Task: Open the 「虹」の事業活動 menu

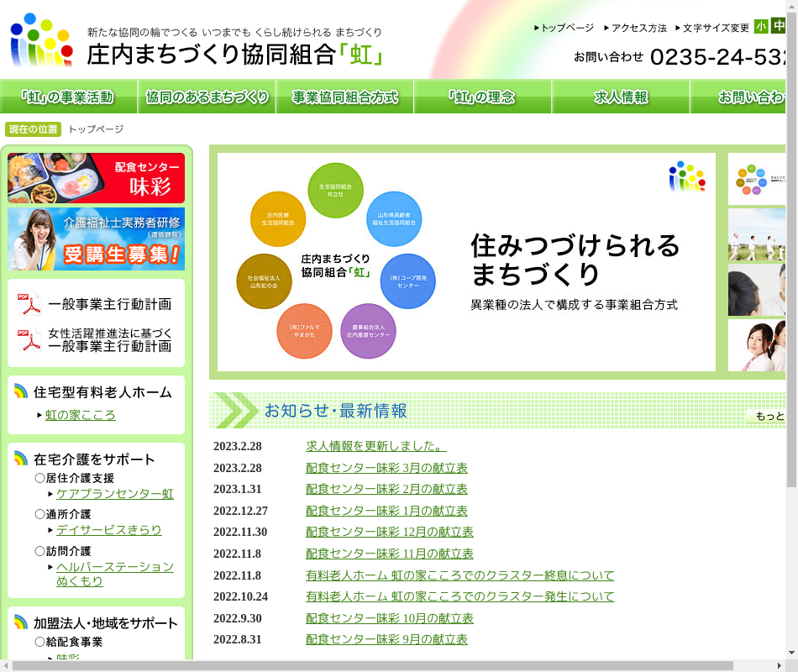Action: point(68,97)
